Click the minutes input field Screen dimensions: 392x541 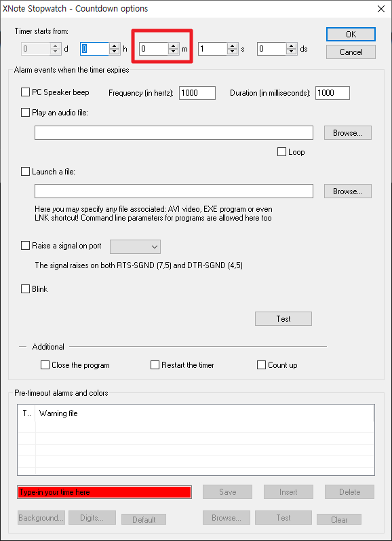(x=154, y=49)
